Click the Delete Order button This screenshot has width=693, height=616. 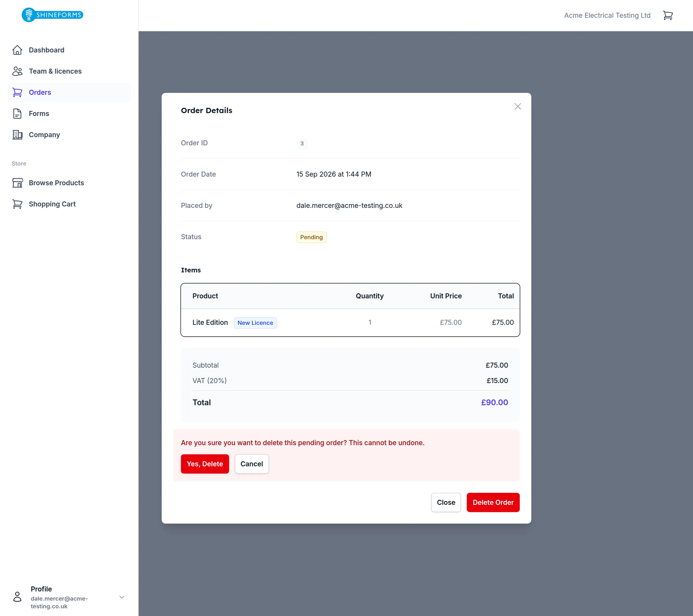click(493, 502)
